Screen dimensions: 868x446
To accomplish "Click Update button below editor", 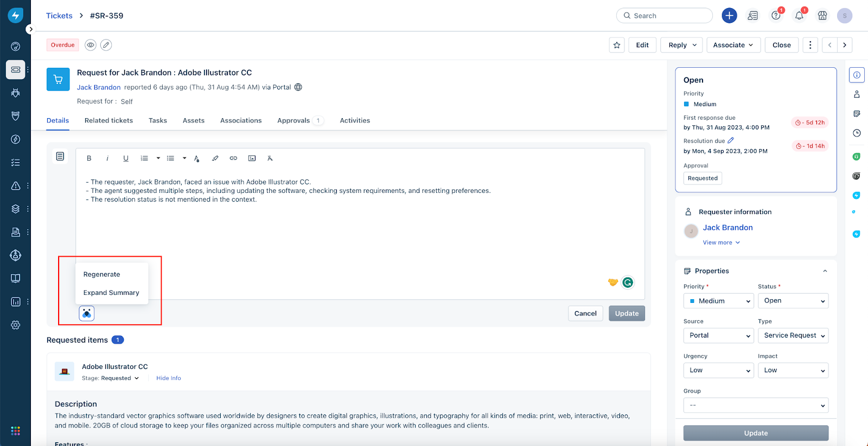I will click(x=627, y=313).
